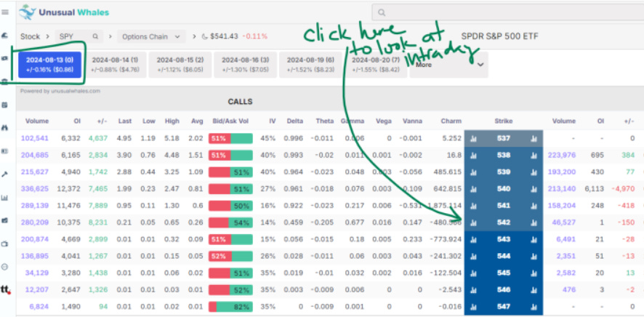Click the Theta column header

point(324,121)
